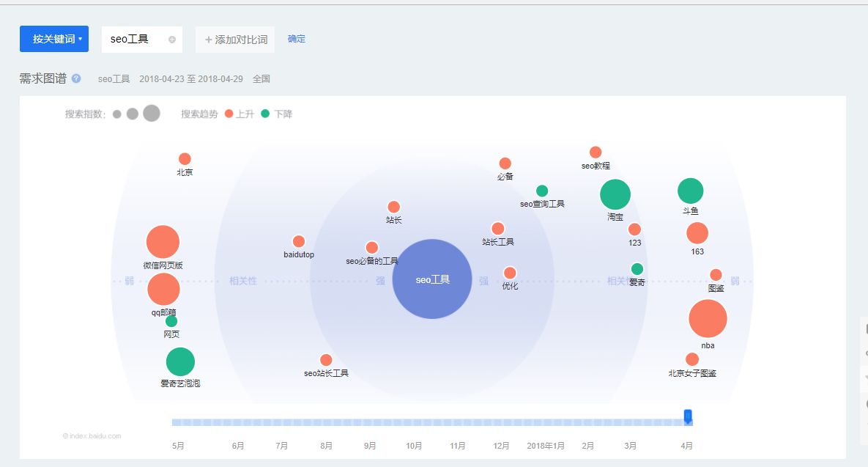Click the bubble labeled 163
The image size is (868, 467).
[x=697, y=233]
